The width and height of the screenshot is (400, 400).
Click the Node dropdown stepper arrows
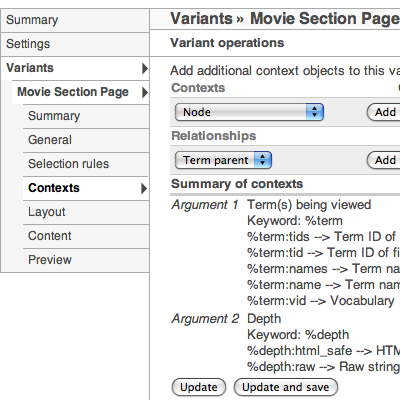coord(315,112)
